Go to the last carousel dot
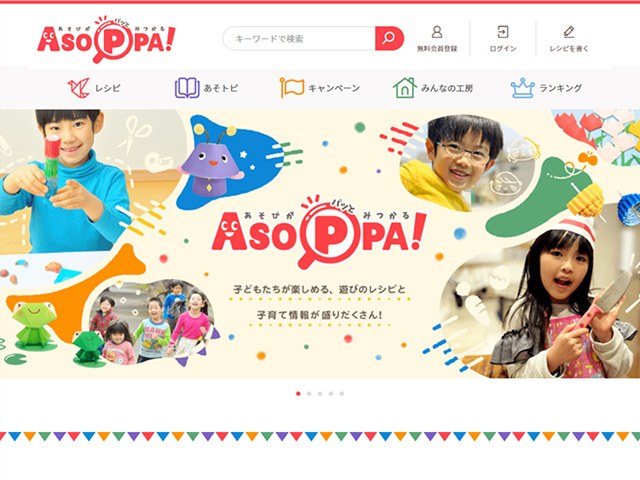Image resolution: width=640 pixels, height=480 pixels. tap(342, 393)
